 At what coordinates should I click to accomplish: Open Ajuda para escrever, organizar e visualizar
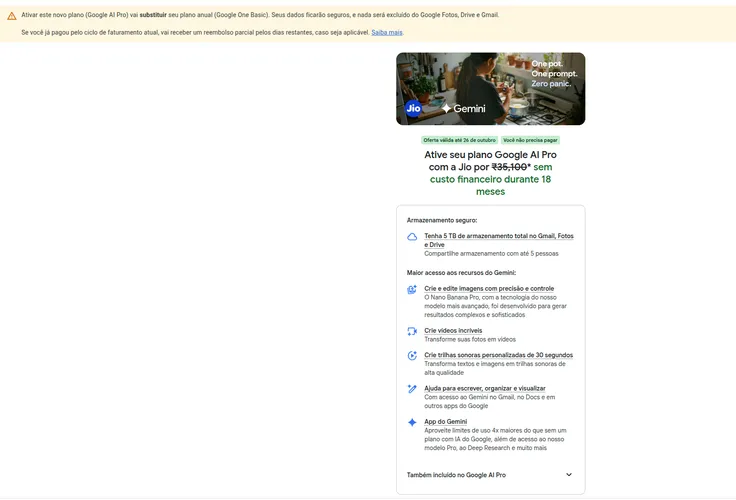tap(485, 388)
